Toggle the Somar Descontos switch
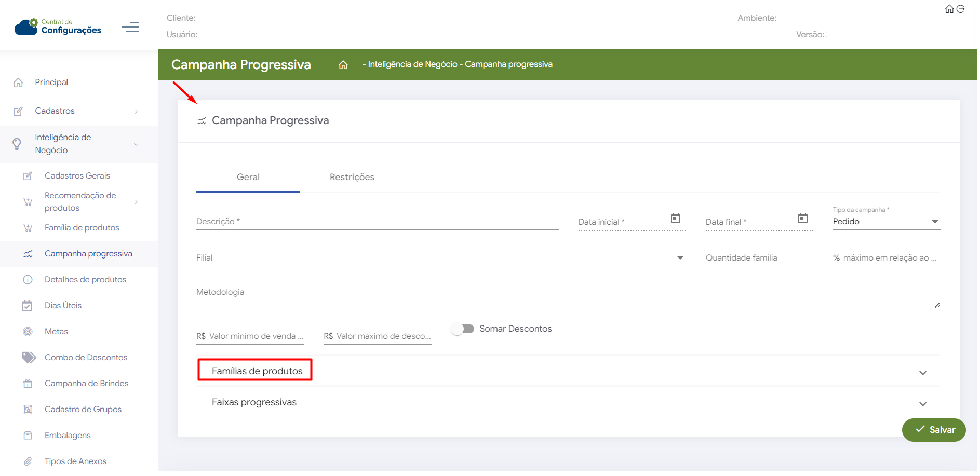Image resolution: width=980 pixels, height=476 pixels. coord(462,329)
